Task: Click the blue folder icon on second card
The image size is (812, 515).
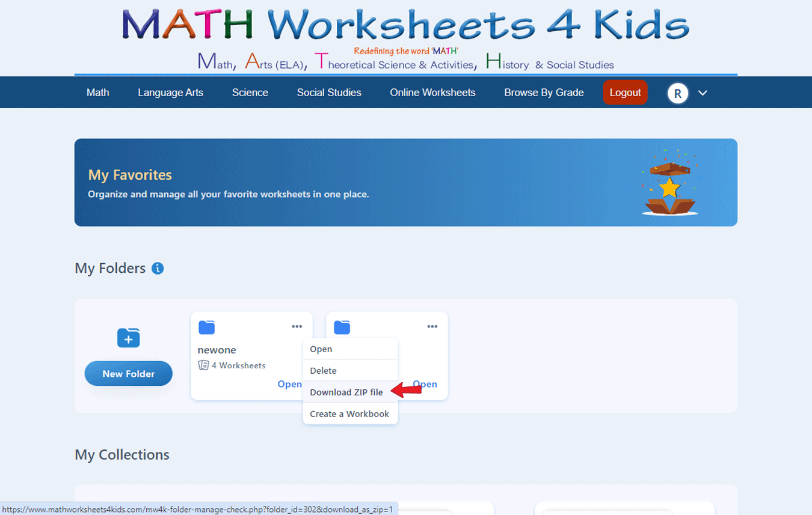Action: click(342, 327)
